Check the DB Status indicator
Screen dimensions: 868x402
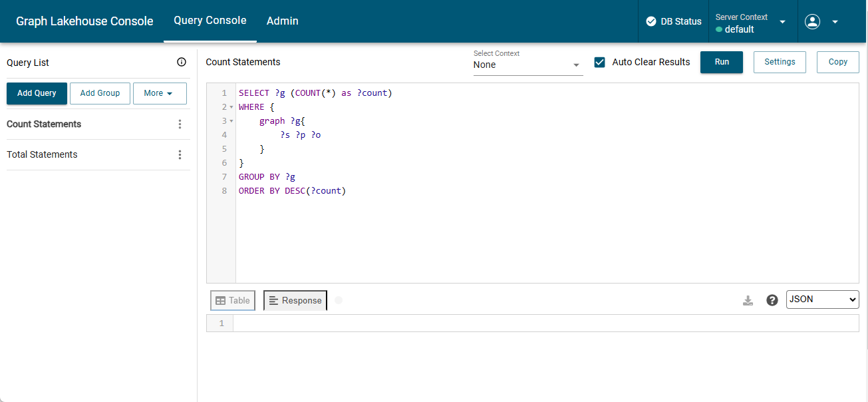674,21
